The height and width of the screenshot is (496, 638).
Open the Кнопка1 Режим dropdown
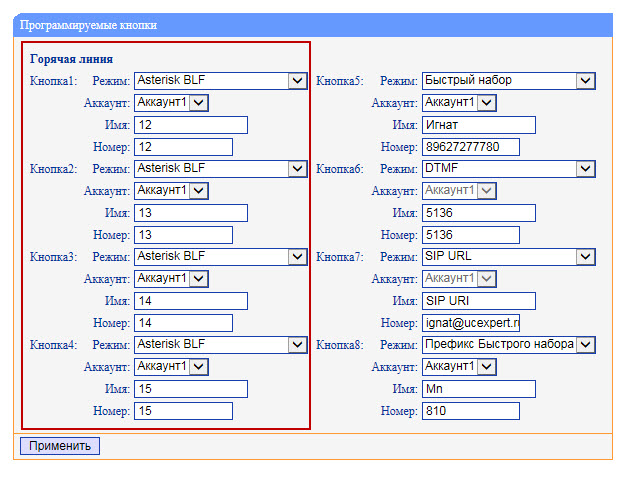tap(219, 81)
